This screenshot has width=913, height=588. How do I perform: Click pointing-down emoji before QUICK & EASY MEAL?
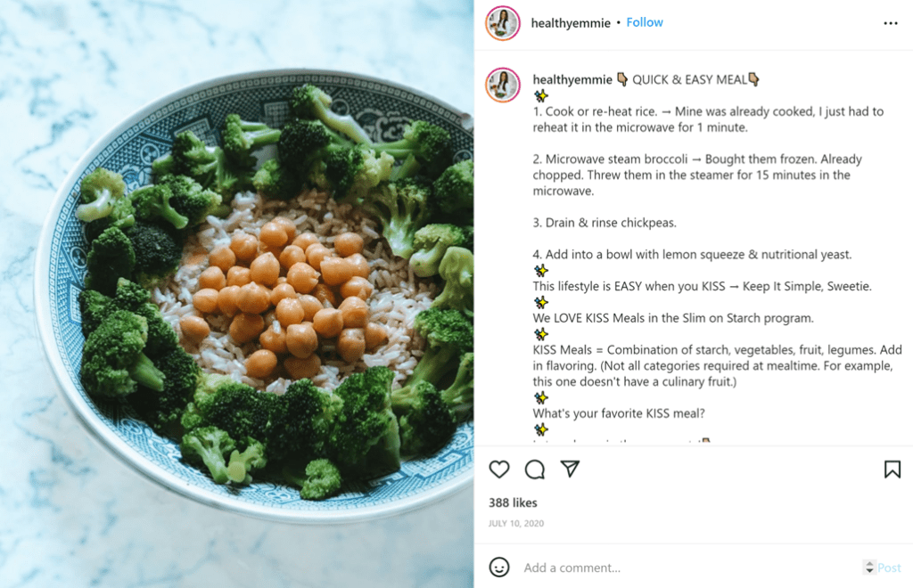[621, 79]
